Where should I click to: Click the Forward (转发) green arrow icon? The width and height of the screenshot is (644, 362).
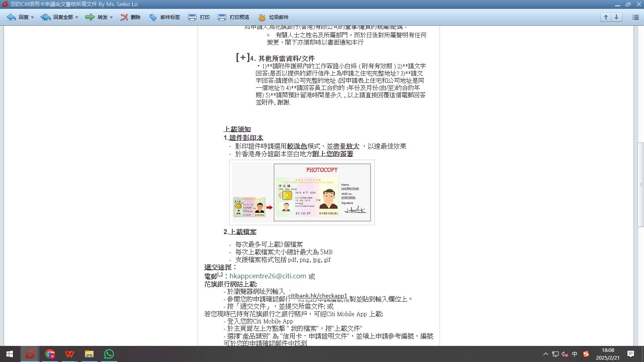point(90,17)
